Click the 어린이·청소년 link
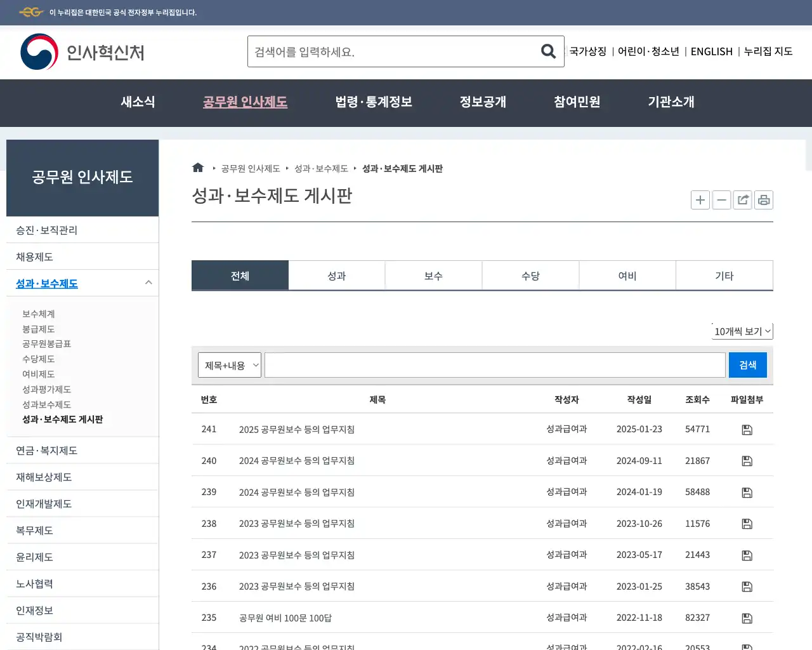 point(648,51)
